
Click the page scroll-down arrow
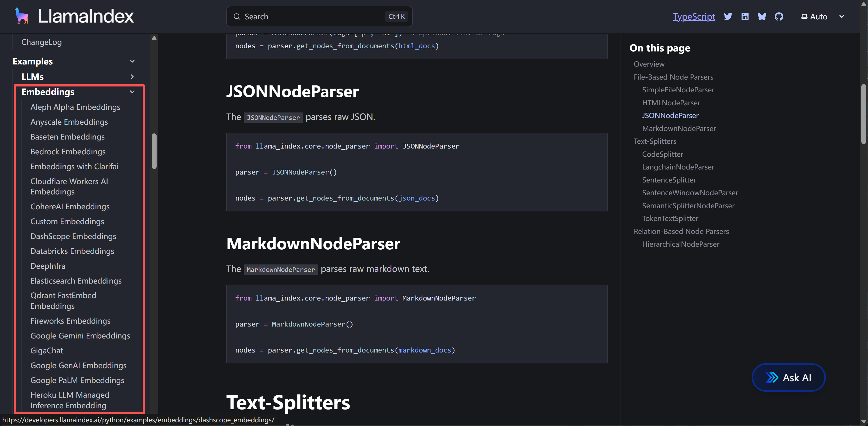pyautogui.click(x=863, y=421)
